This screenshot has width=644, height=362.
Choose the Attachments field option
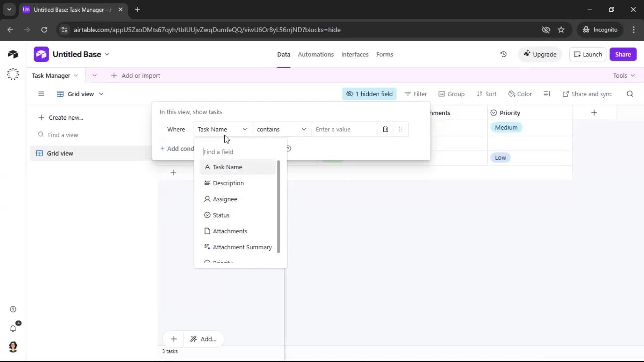(x=238, y=231)
